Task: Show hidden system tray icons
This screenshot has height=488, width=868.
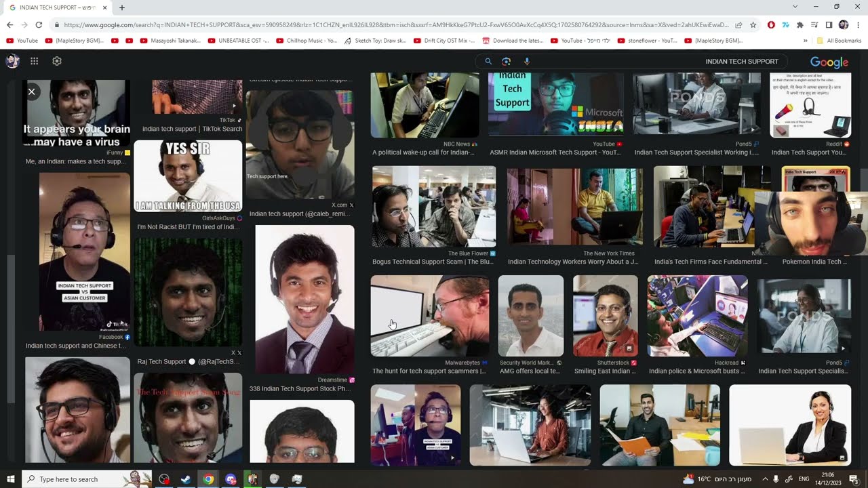Action: pos(765,479)
